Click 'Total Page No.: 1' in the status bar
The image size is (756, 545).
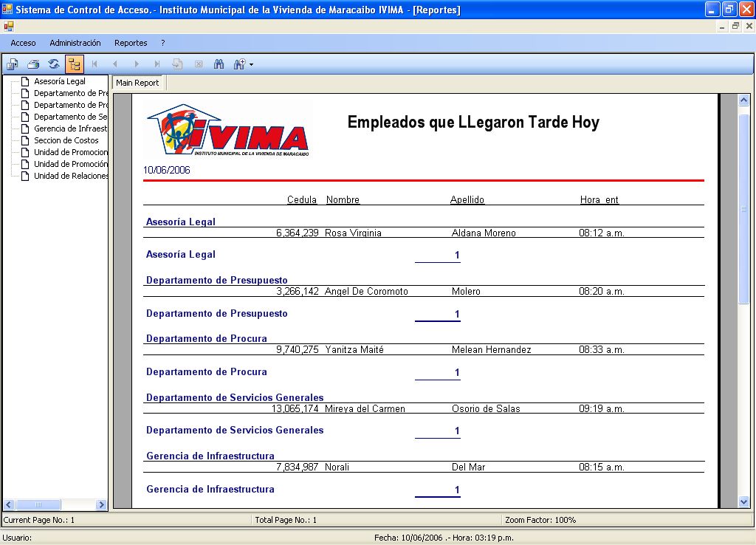286,520
